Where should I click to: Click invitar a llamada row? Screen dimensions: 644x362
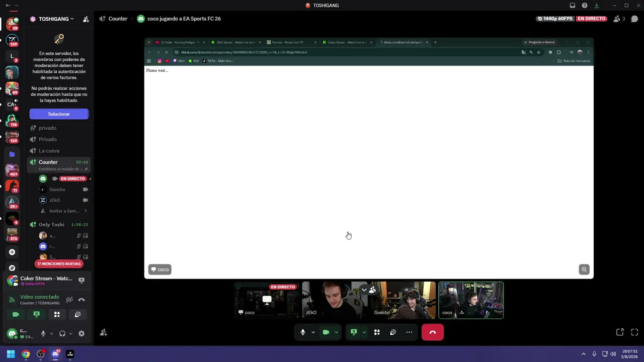[x=64, y=211]
